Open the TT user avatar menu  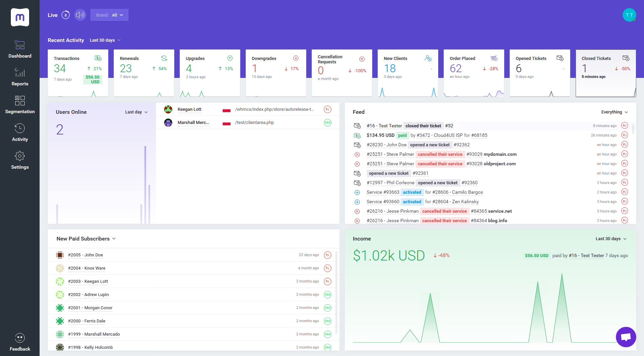click(629, 15)
